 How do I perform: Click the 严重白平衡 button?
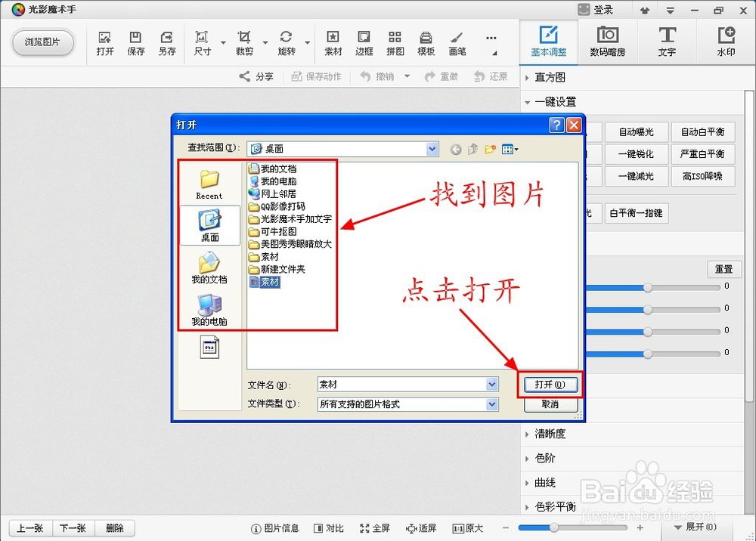tap(702, 154)
